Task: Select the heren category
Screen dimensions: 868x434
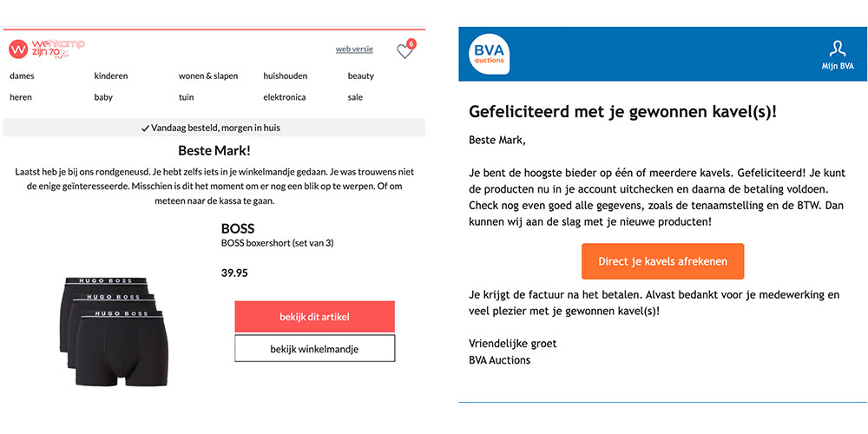Action: point(22,97)
